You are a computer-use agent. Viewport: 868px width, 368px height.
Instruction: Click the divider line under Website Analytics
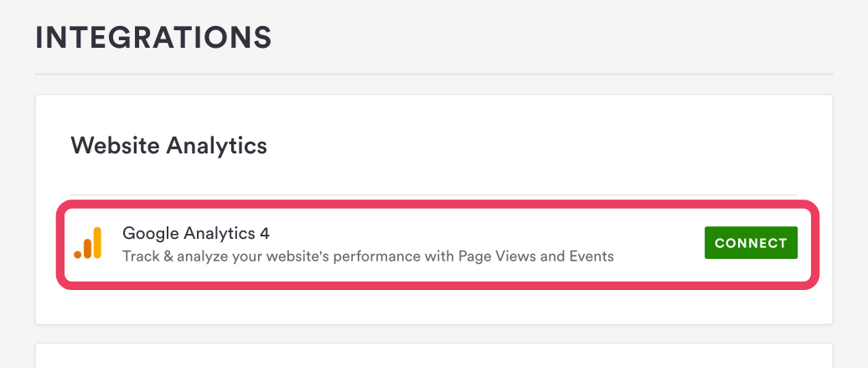pos(434,195)
